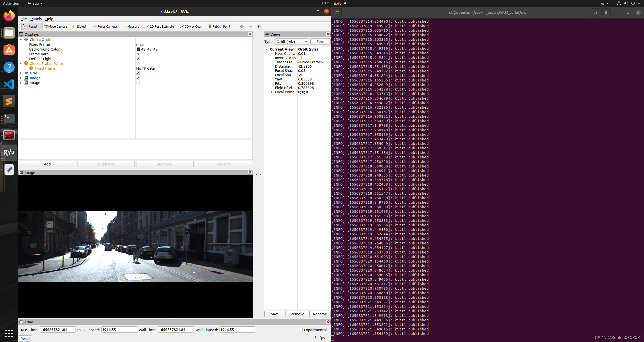The image size is (644, 342).
Task: Disable the Grid display checkbox
Action: (x=138, y=73)
